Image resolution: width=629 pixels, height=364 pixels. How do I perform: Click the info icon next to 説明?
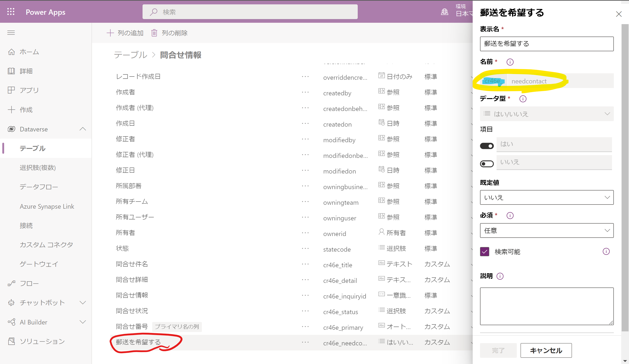(x=500, y=276)
